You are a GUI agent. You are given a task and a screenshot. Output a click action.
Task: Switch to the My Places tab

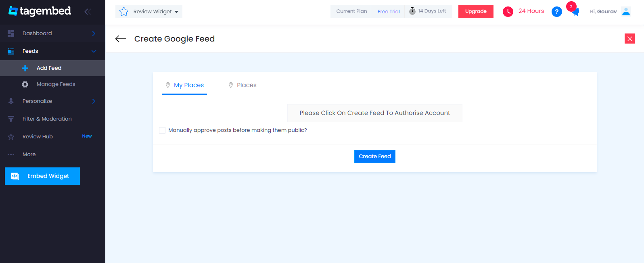(184, 85)
